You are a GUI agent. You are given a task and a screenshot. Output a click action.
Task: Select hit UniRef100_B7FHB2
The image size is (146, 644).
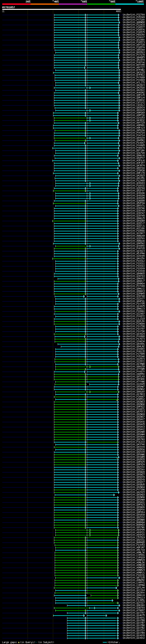[133, 70]
